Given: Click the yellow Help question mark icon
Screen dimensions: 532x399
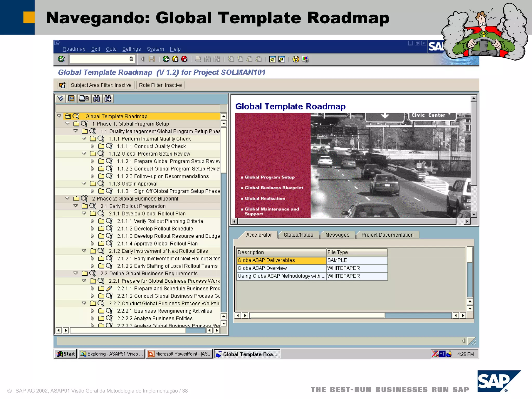Looking at the screenshot, I should 296,59.
